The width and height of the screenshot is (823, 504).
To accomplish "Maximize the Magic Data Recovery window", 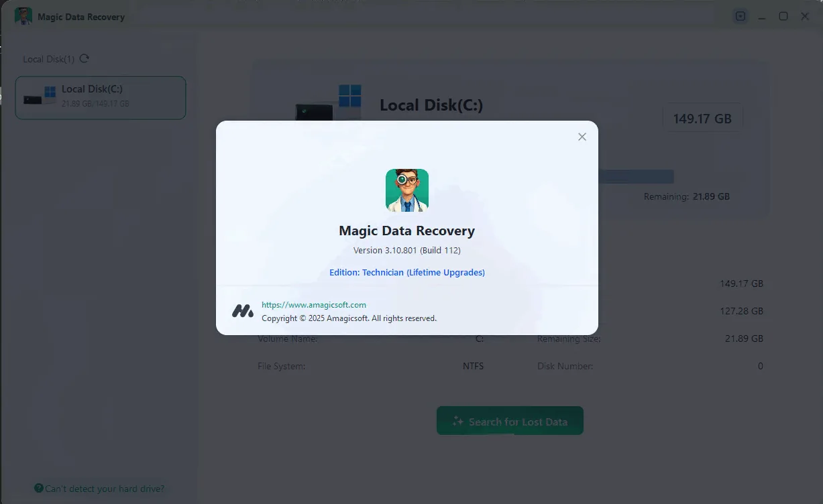I will (x=783, y=16).
